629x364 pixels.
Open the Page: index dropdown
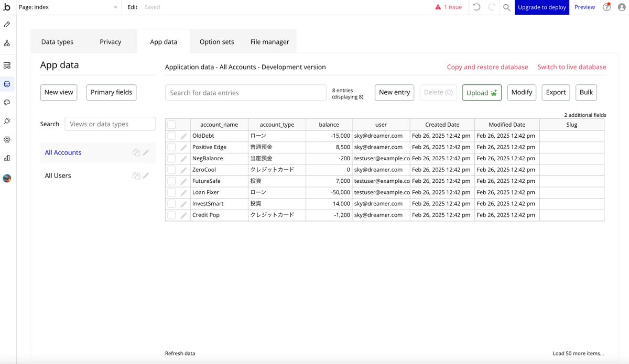pyautogui.click(x=68, y=7)
